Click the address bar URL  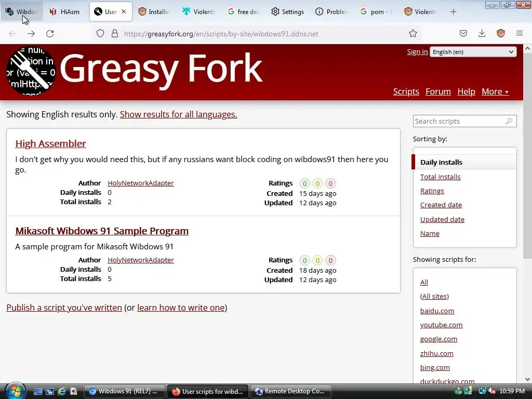coord(221,34)
